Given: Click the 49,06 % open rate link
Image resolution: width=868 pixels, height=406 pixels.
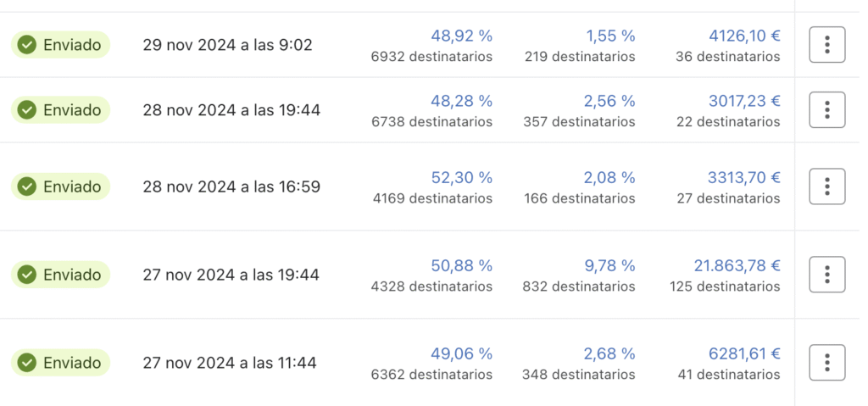Looking at the screenshot, I should (461, 353).
